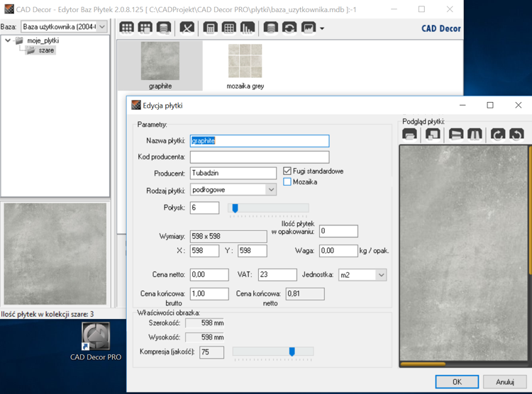
Task: Click the Nazwa płytki name field
Action: pos(260,141)
